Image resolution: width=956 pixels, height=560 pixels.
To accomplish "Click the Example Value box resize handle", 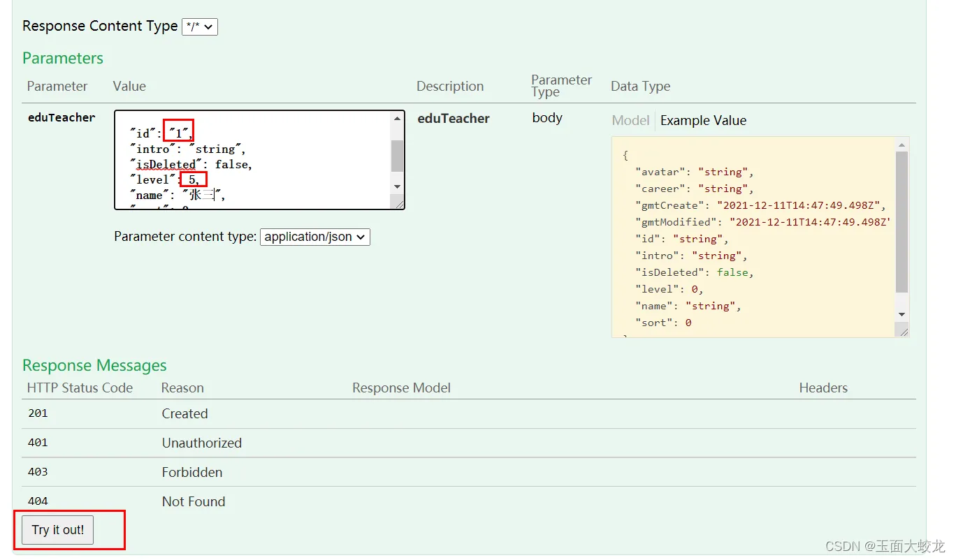I will pyautogui.click(x=903, y=331).
